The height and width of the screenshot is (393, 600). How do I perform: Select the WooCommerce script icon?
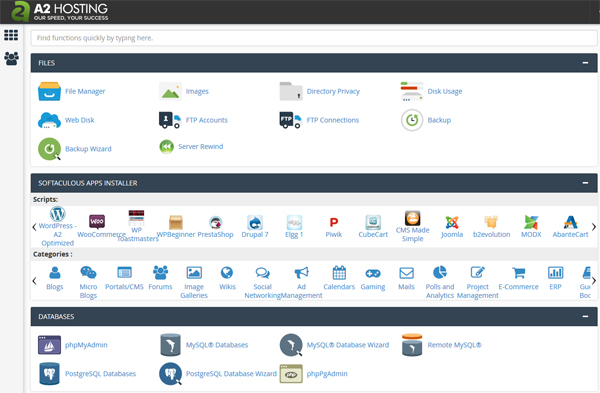[x=97, y=221]
